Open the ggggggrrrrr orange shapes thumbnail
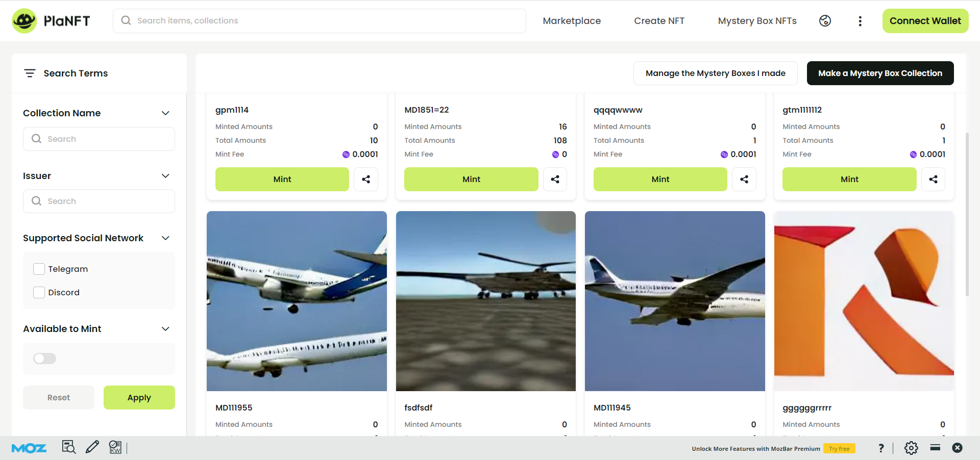This screenshot has width=980, height=460. (864, 301)
